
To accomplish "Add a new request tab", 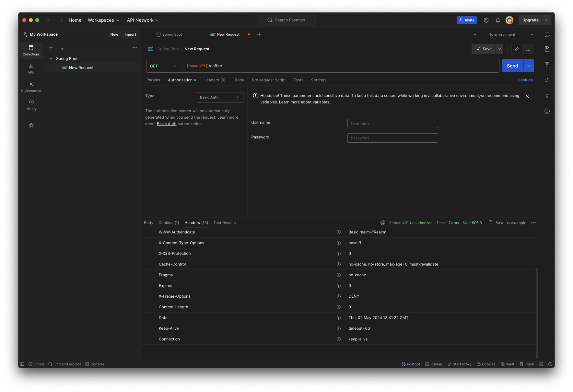I will (259, 34).
